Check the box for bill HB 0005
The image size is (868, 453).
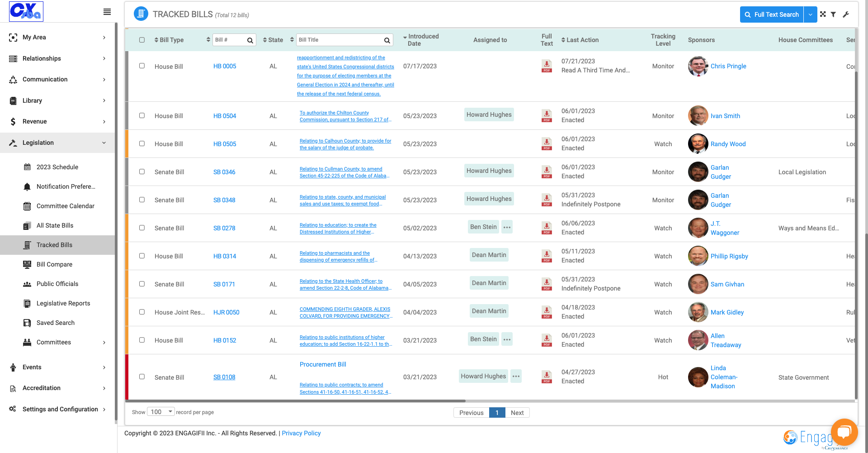point(142,66)
